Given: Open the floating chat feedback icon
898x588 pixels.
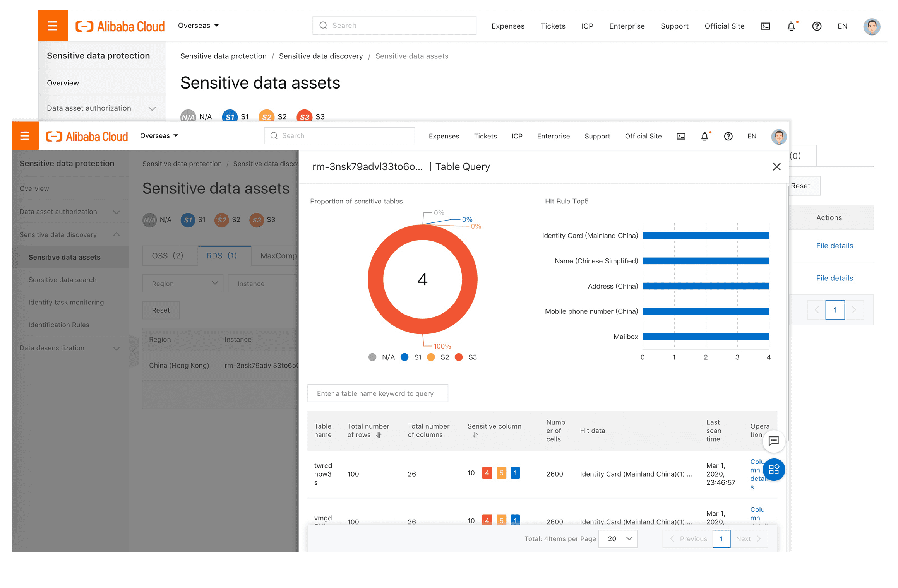Looking at the screenshot, I should click(773, 441).
